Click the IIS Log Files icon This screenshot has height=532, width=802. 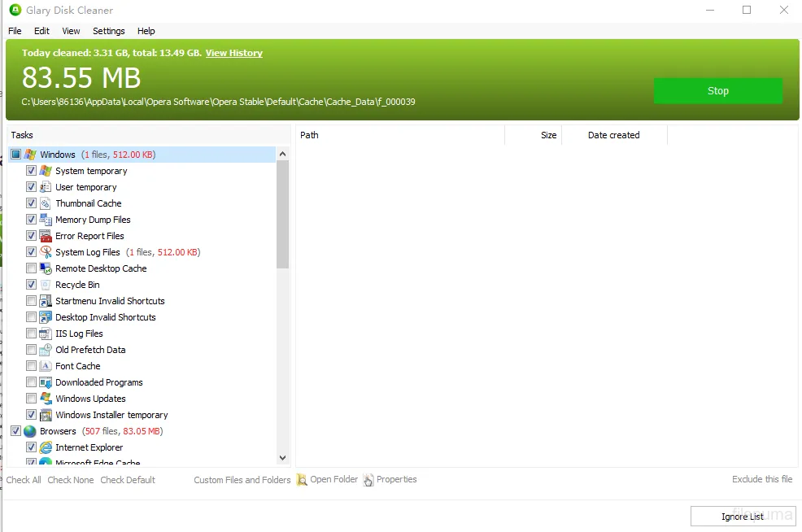pos(46,334)
